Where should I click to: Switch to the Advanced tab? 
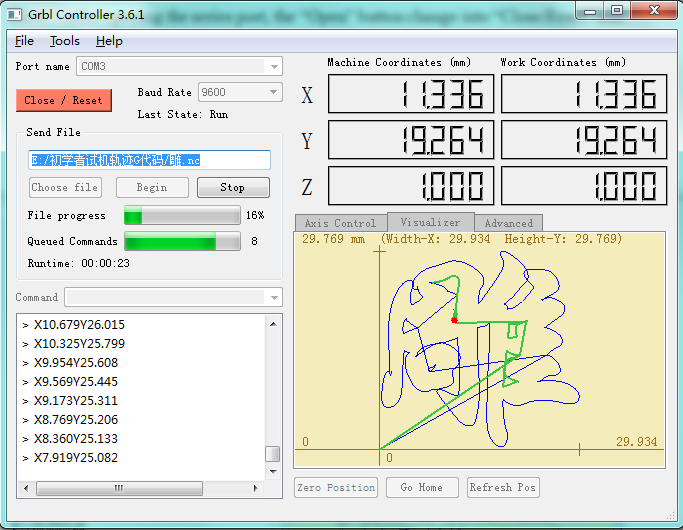click(508, 223)
